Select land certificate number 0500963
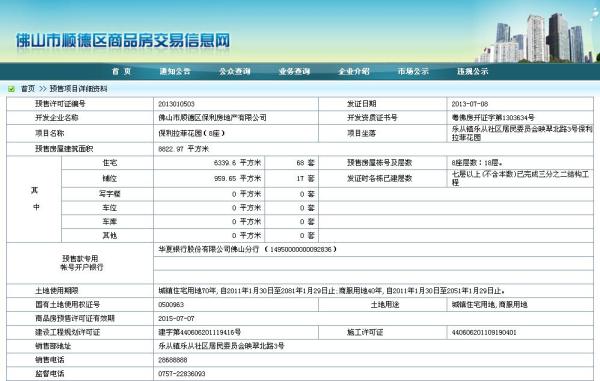Viewport: 600px width, 381px height. (x=171, y=304)
